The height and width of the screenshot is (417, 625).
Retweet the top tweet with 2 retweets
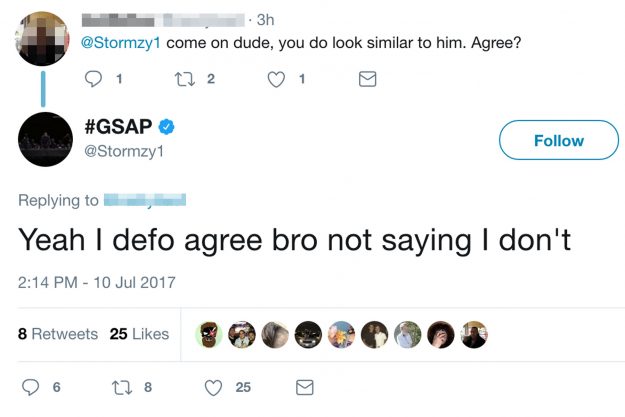[x=185, y=79]
